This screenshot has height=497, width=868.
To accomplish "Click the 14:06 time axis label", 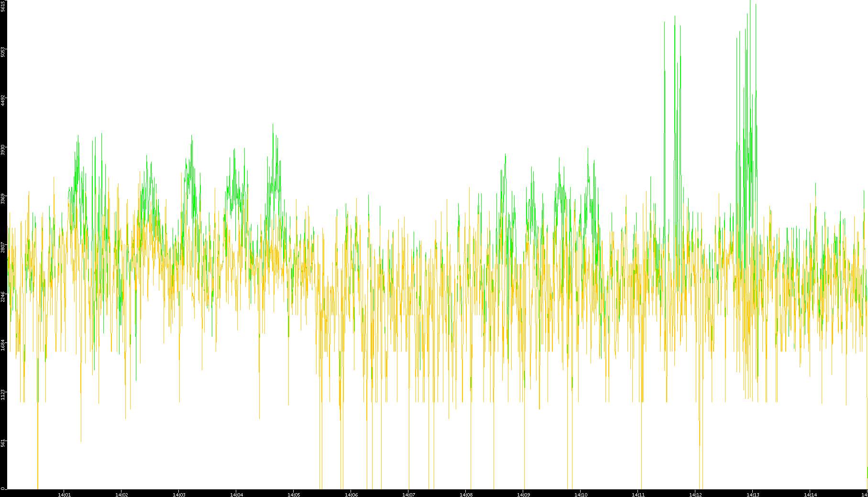I will click(351, 495).
